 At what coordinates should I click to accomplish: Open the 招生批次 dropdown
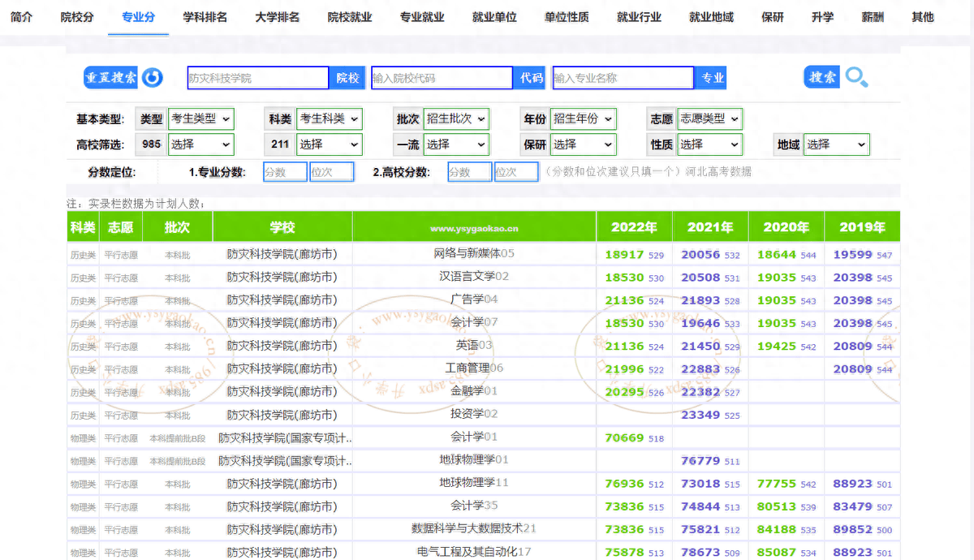tap(455, 118)
